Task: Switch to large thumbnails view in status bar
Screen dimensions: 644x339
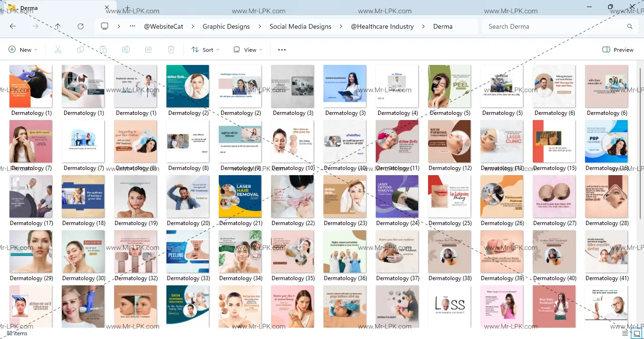Action: pos(636,333)
